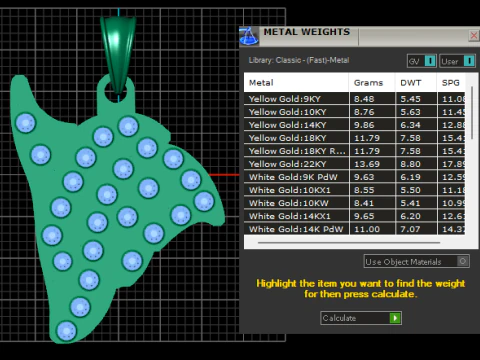
Task: Click the DWT column header
Action: tap(416, 83)
